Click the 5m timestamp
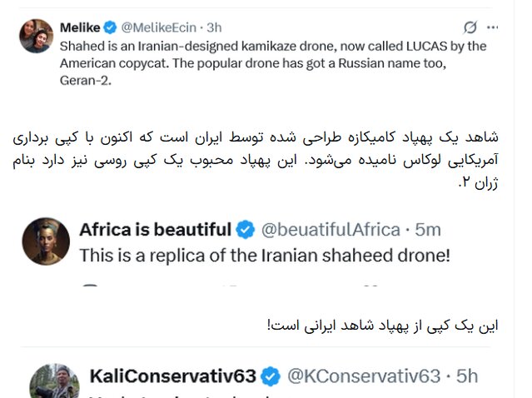 click(x=428, y=229)
